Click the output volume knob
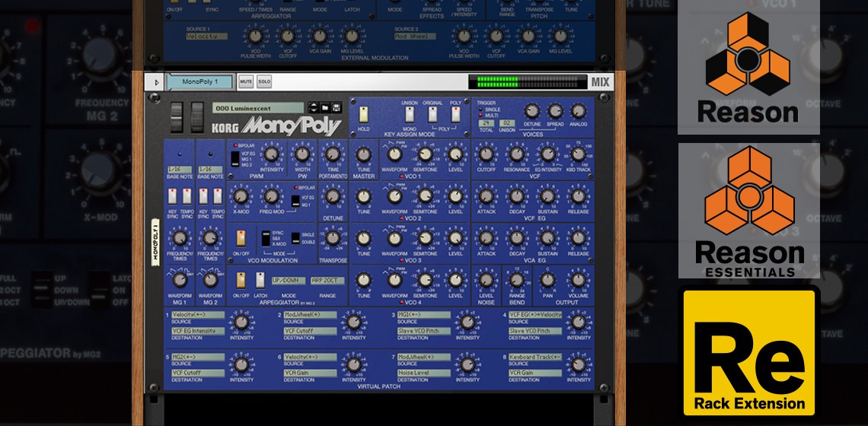The height and width of the screenshot is (426, 868). [578, 280]
